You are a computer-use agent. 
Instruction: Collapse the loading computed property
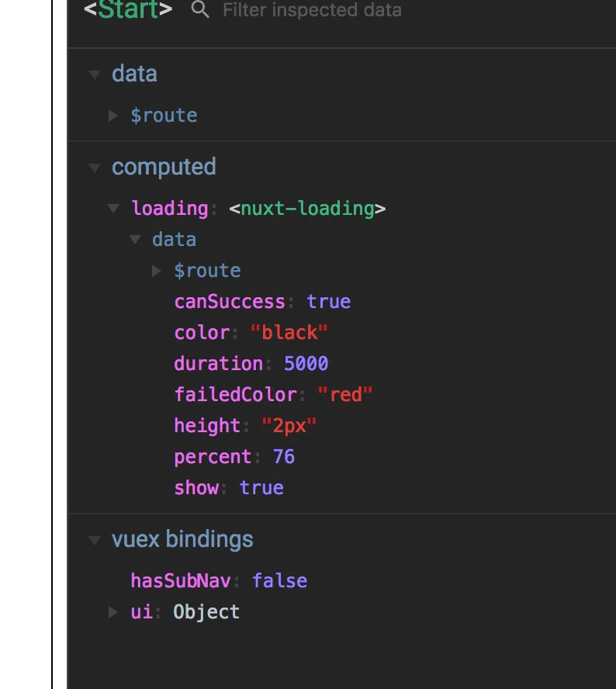click(x=113, y=209)
